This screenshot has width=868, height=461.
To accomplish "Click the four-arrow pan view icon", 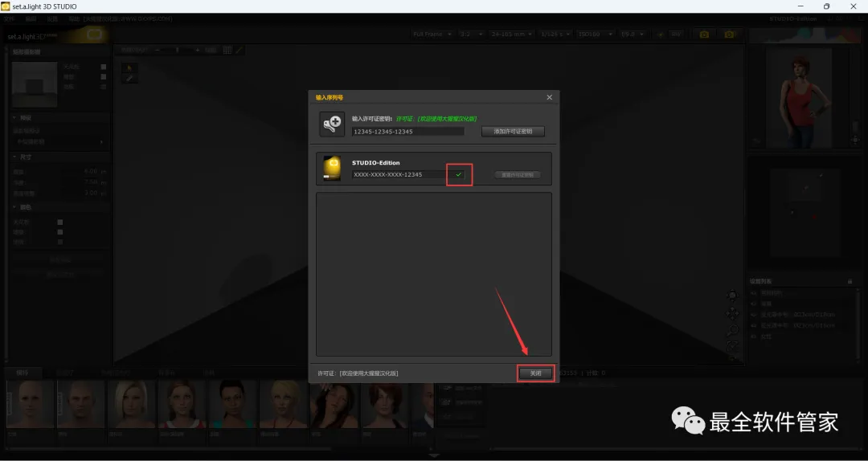I will point(732,313).
